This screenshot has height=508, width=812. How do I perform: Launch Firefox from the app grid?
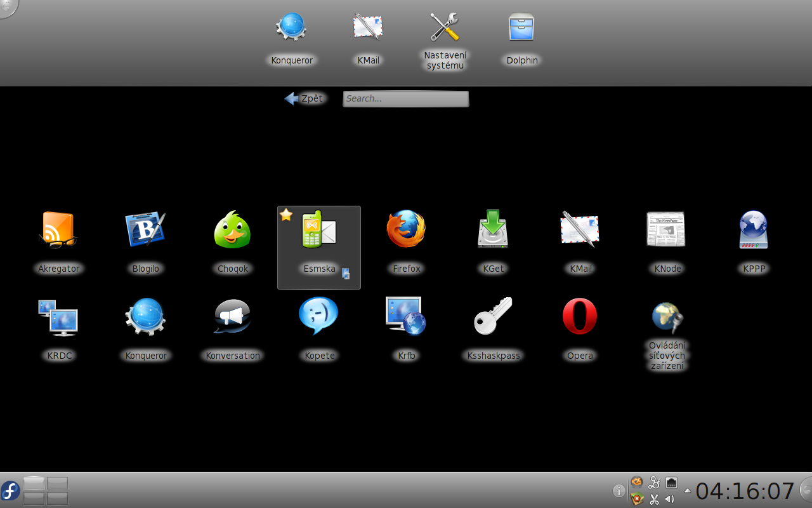coord(406,229)
